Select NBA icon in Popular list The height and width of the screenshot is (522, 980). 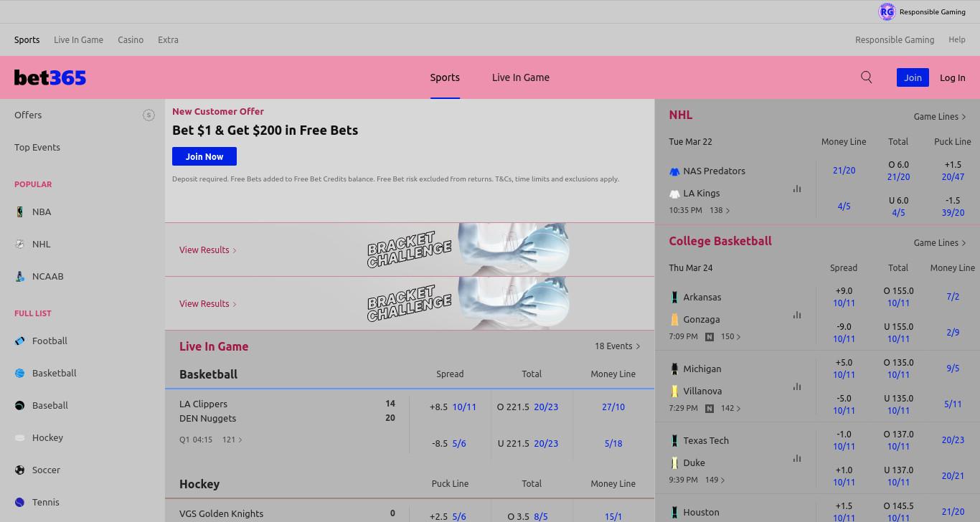20,212
